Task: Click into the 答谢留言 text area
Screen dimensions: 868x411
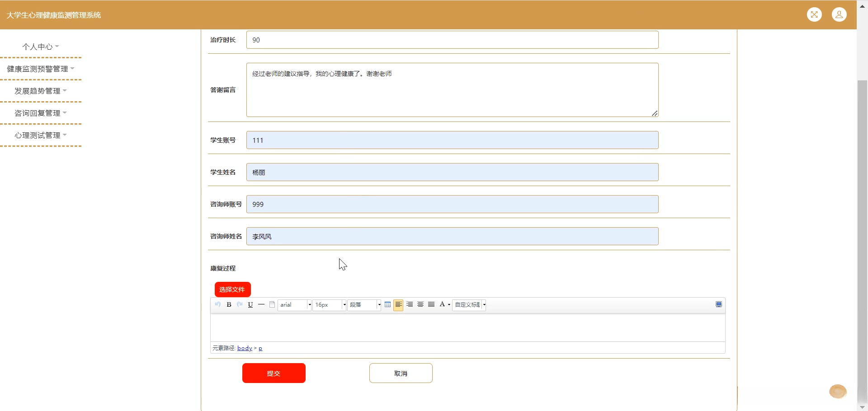Action: pyautogui.click(x=453, y=90)
